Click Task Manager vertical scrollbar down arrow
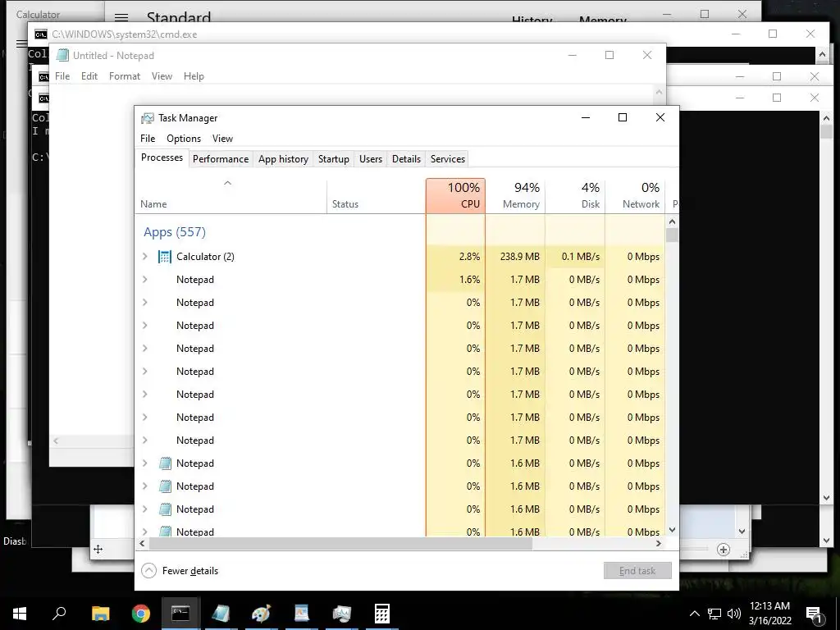 [673, 529]
